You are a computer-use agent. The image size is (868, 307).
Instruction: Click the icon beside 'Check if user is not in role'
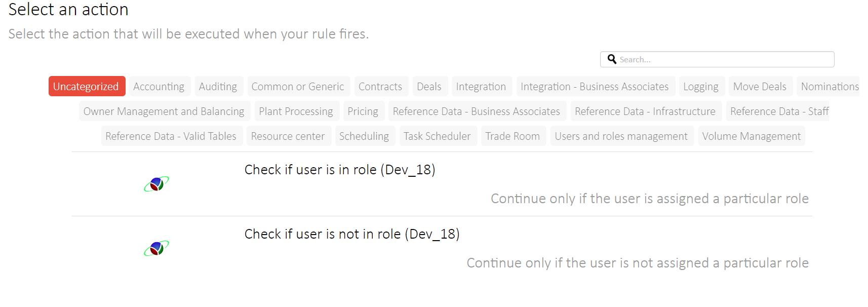156,248
